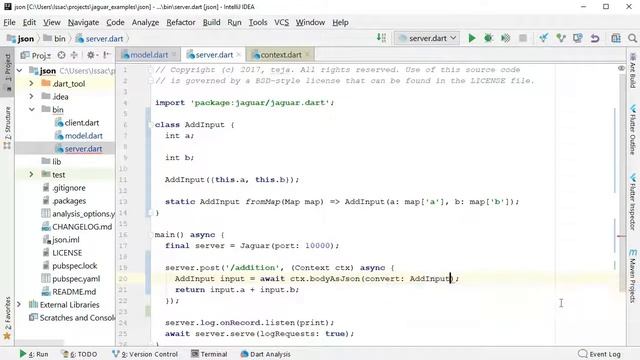
Task: Hide the Project panel with the hide icon
Action: [107, 55]
